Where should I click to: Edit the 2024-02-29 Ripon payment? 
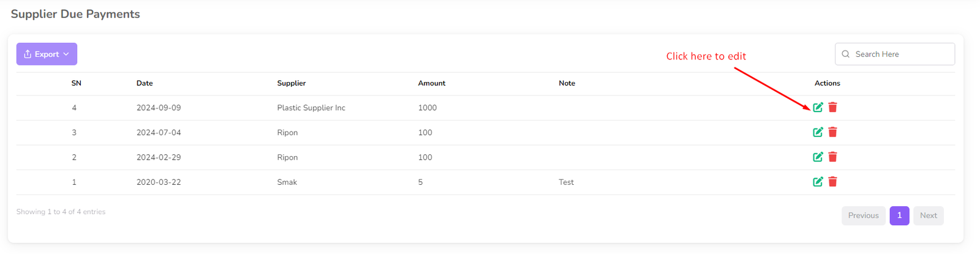click(818, 157)
